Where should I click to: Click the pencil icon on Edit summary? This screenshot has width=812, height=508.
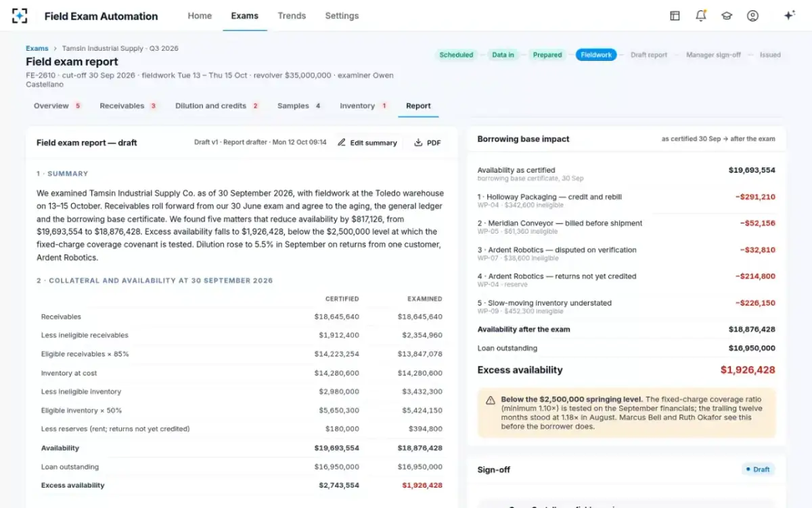tap(342, 143)
